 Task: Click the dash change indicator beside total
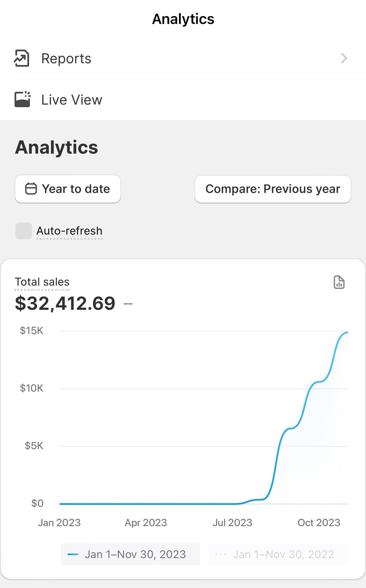[128, 304]
